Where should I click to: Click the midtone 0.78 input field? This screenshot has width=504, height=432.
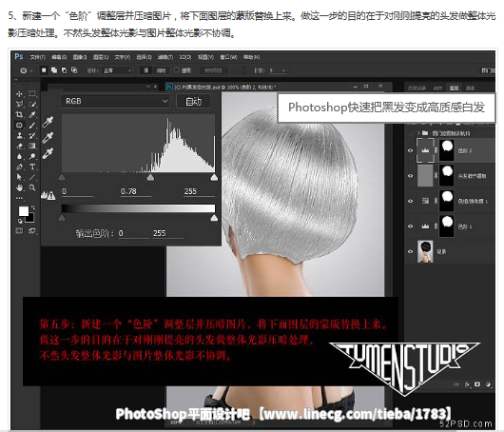coord(135,191)
